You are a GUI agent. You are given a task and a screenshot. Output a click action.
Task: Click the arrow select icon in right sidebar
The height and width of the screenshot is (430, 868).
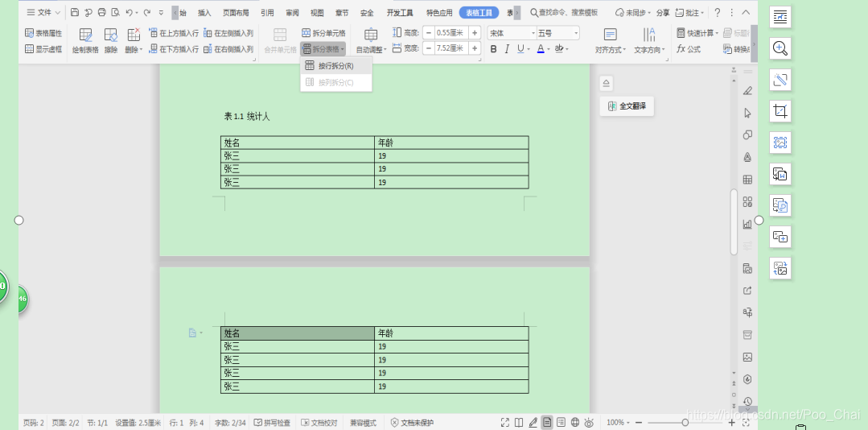747,113
